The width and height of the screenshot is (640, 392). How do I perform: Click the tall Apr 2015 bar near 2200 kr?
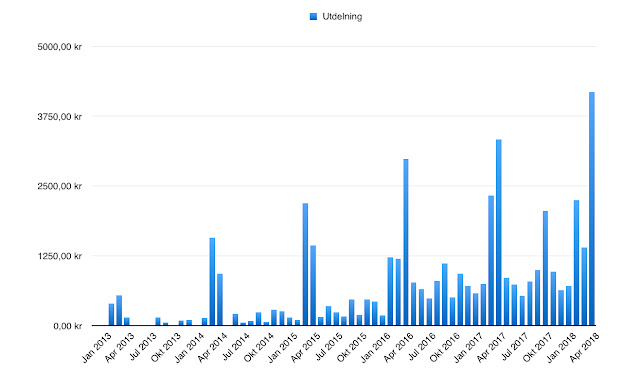coord(305,264)
